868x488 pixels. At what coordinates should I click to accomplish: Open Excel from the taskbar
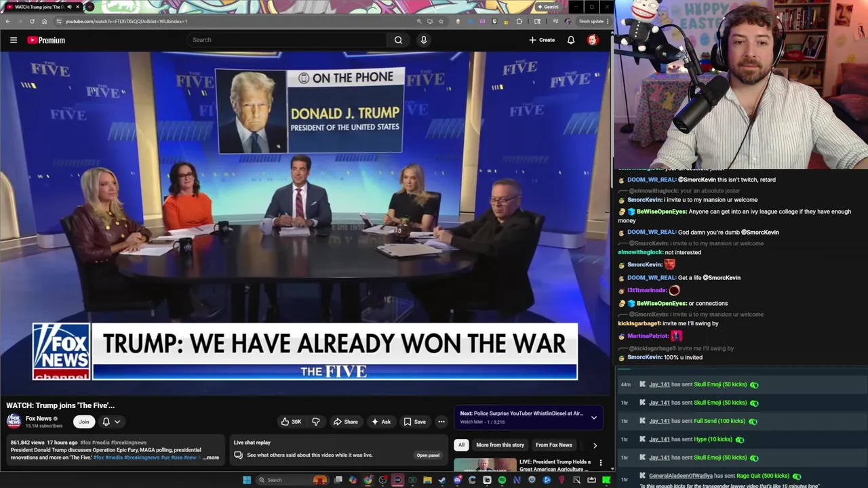click(x=412, y=480)
